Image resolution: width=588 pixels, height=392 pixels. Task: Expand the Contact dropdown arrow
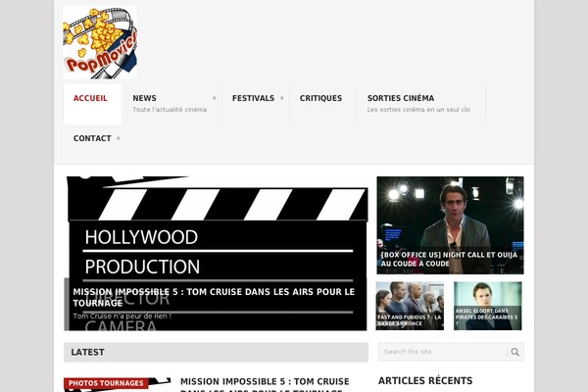pyautogui.click(x=119, y=138)
